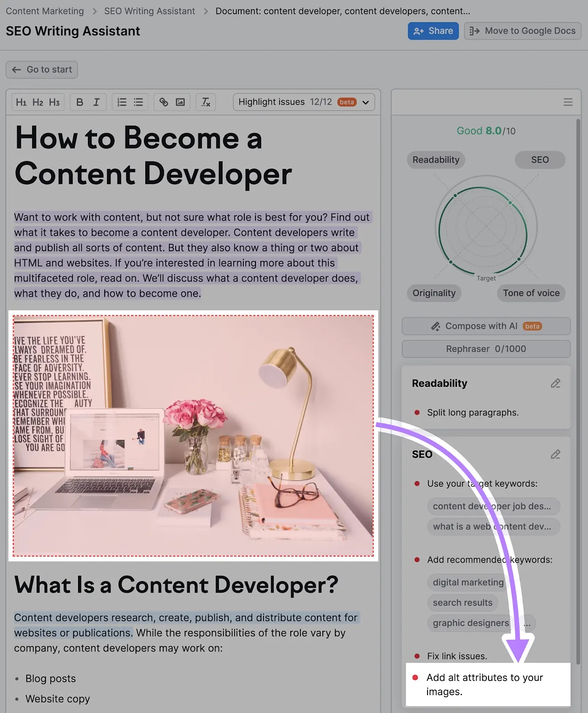The height and width of the screenshot is (713, 588).
Task: Select the desk photo in the editor
Action: click(193, 435)
